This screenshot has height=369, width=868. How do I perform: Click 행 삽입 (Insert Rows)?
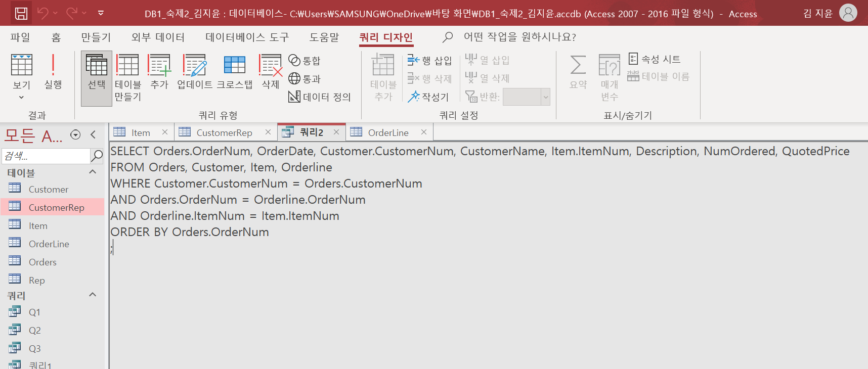click(430, 61)
